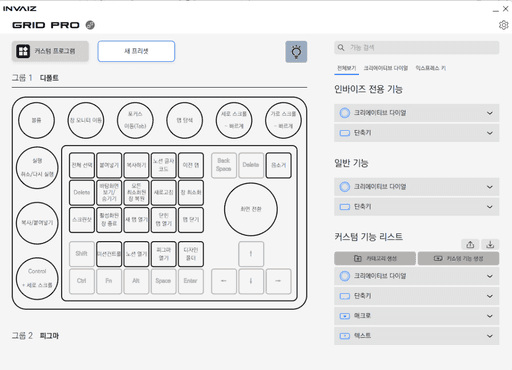Viewport: 512px width, 370px height.
Task: Click the key icon in 일반 기능 단축키 row
Action: click(344, 207)
